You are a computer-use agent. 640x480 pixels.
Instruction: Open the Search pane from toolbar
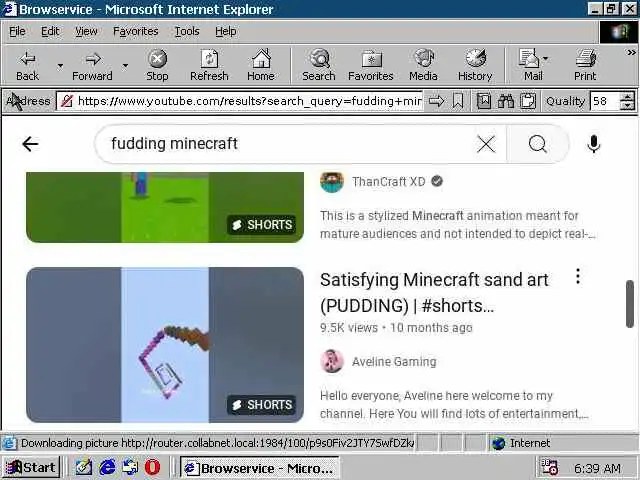[319, 66]
